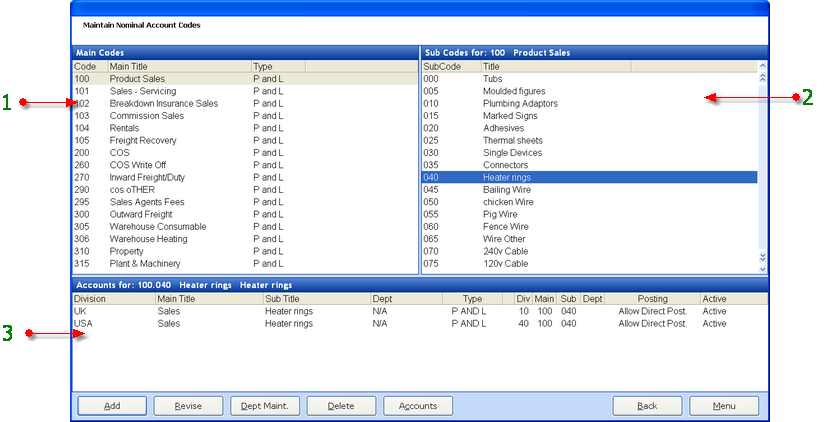Click the page-up double chevron in Sub Codes
828x422 pixels.
763,78
